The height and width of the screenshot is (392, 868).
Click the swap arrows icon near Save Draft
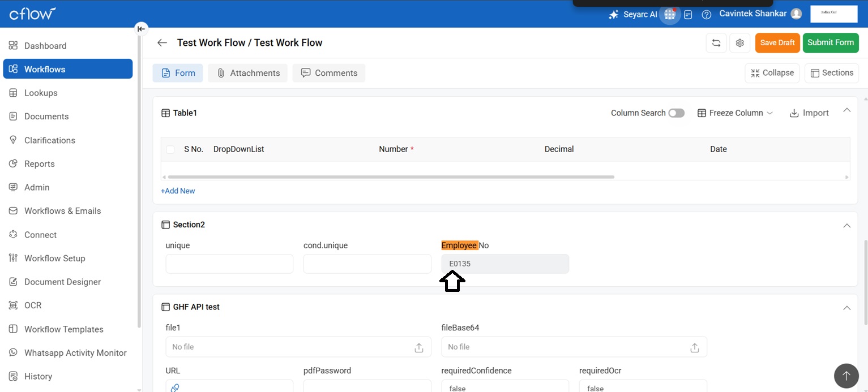pos(716,43)
